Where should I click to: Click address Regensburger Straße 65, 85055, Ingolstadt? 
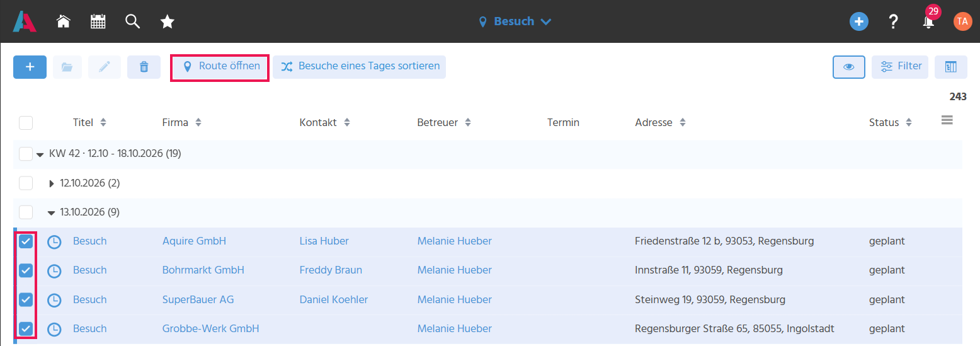(x=735, y=328)
